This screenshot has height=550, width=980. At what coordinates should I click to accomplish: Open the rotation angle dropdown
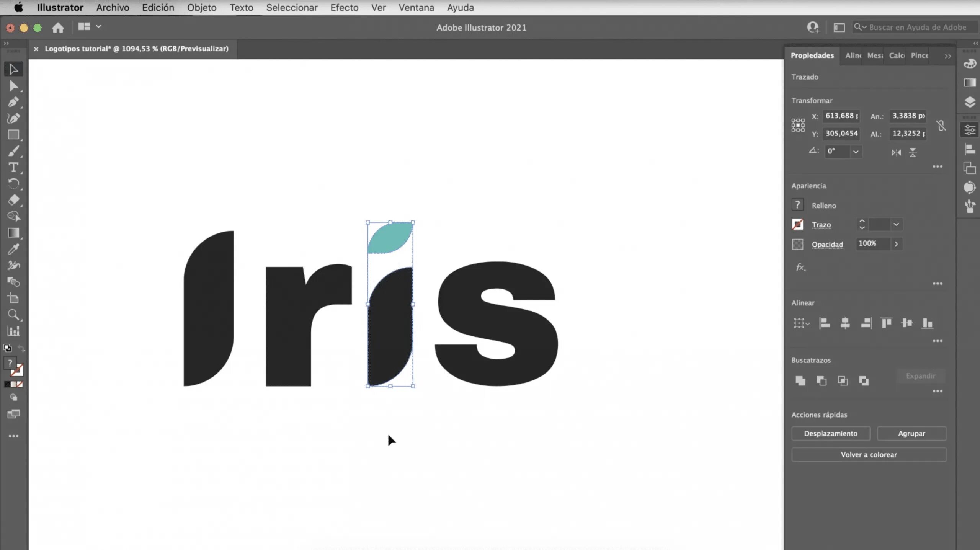pyautogui.click(x=856, y=152)
